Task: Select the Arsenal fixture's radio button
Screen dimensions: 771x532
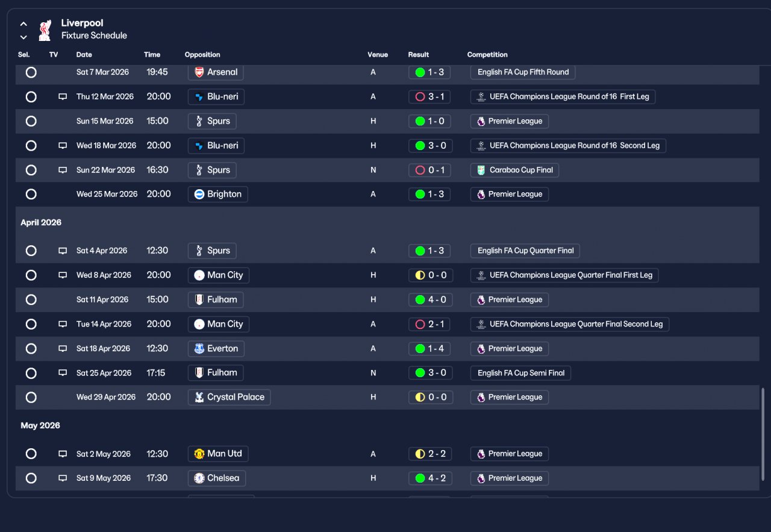Action: pyautogui.click(x=31, y=72)
